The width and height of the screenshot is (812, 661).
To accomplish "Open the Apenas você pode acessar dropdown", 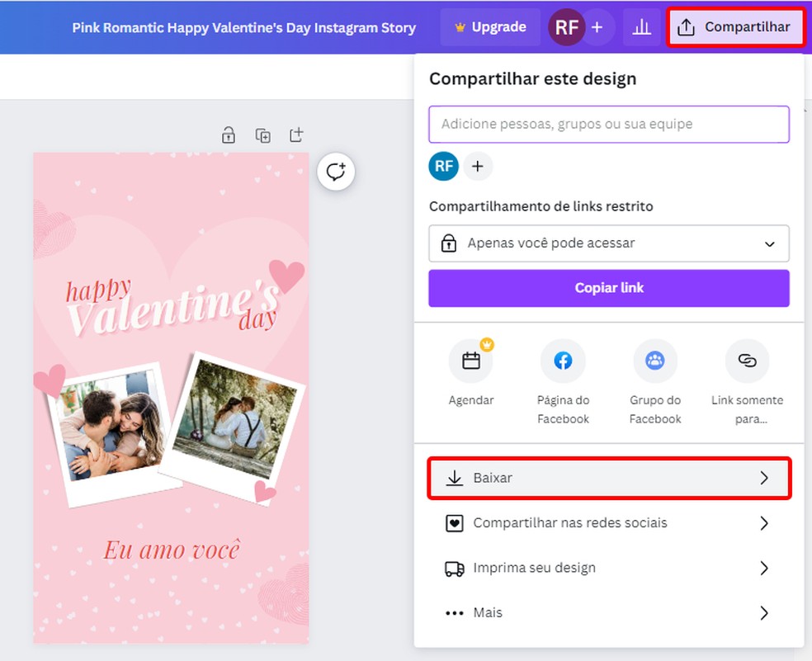I will tap(609, 243).
